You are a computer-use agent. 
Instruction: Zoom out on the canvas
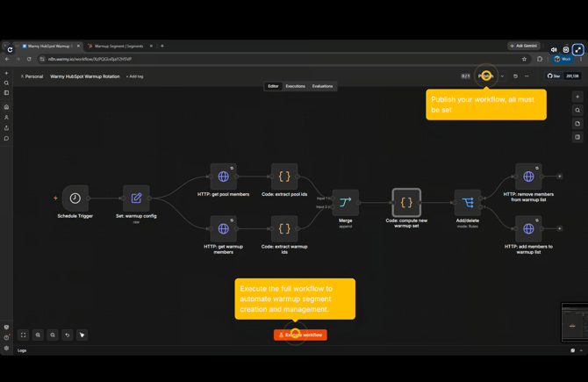[x=53, y=335]
